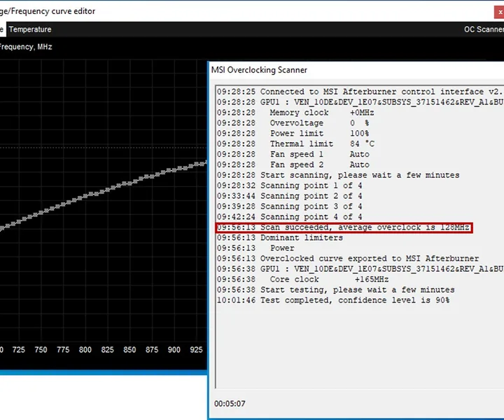The image size is (504, 420).
Task: Click the 'Frequency, MHz' axis label
Action: click(x=26, y=47)
